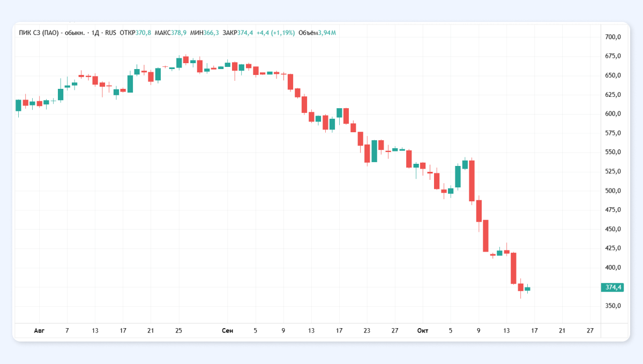Viewport: 643px width, 364px height.
Task: Click the 25 date label on the time axis
Action: coord(179,331)
